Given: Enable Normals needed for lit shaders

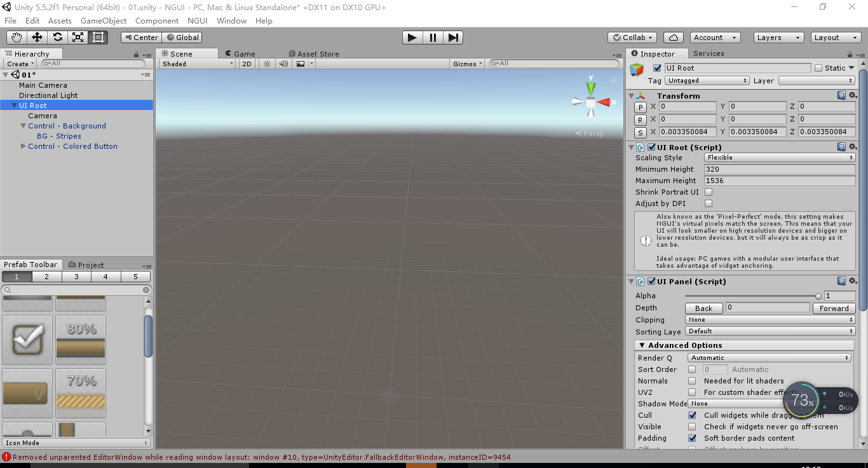Looking at the screenshot, I should coord(692,381).
